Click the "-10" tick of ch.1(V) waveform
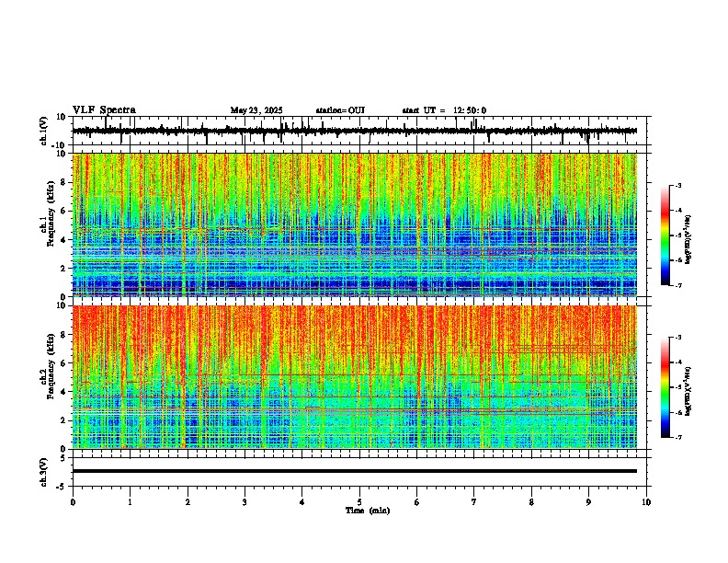 coord(59,145)
